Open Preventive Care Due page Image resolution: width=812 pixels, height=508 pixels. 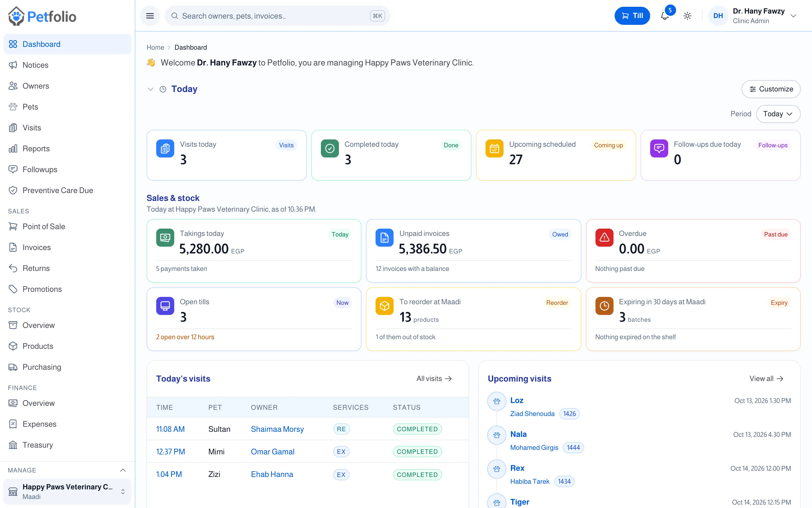(67, 190)
